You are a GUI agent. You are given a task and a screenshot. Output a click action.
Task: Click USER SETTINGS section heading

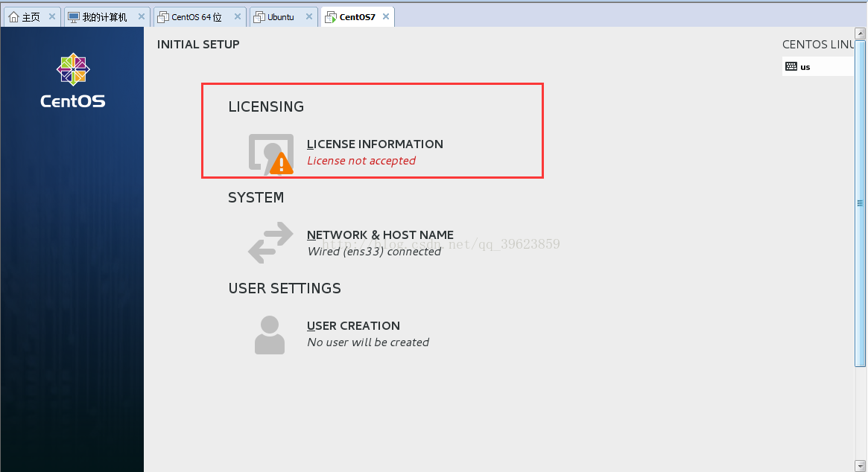coord(285,287)
